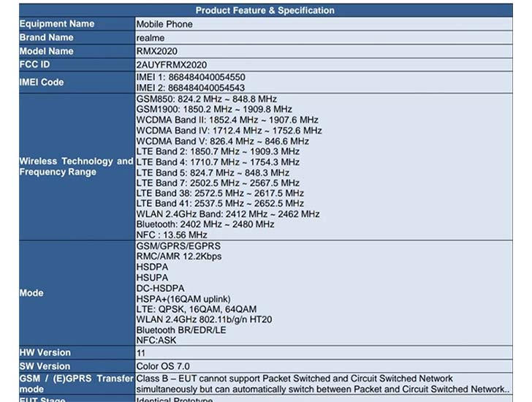Click the 'LTE: QPSK, 16QAM, 64QAM' line

197,309
